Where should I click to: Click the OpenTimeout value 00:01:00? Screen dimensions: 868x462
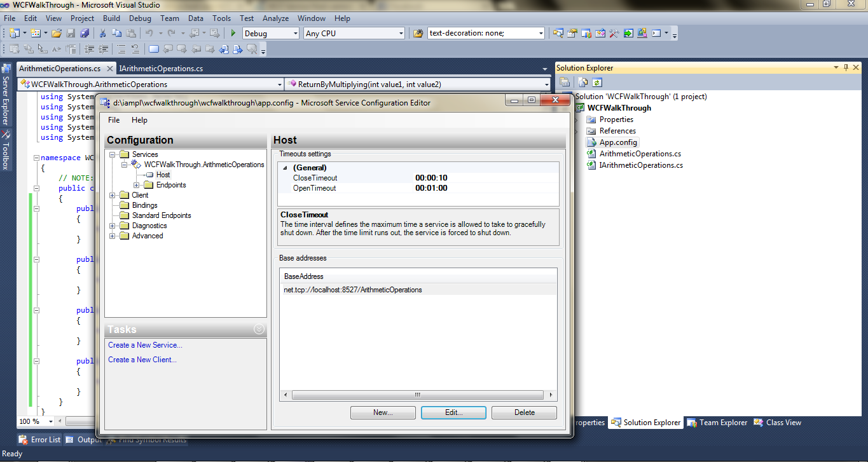point(431,188)
